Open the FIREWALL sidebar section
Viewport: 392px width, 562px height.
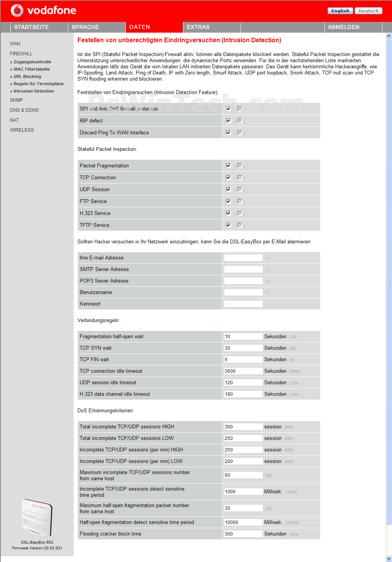pos(21,54)
